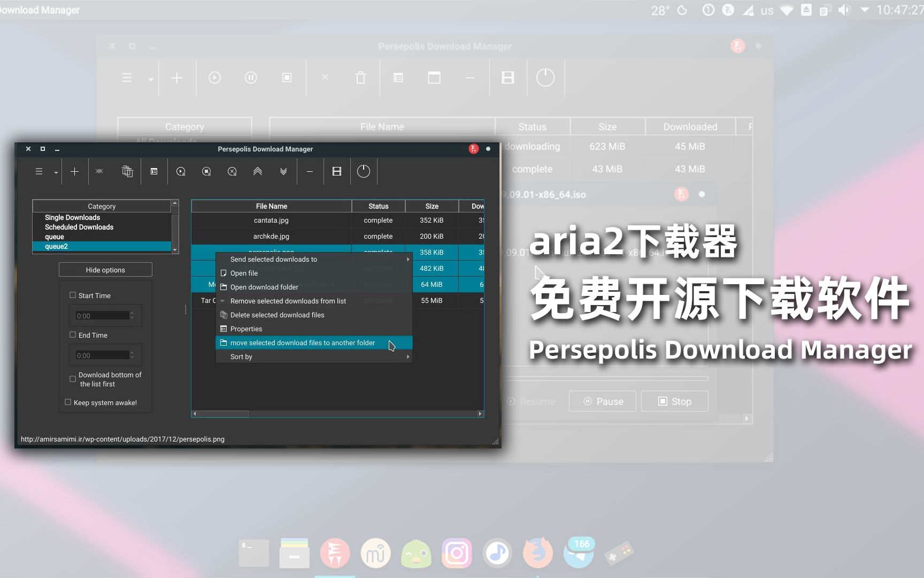
Task: Click the horizontal scrollbar thumb under download table
Action: coord(224,414)
